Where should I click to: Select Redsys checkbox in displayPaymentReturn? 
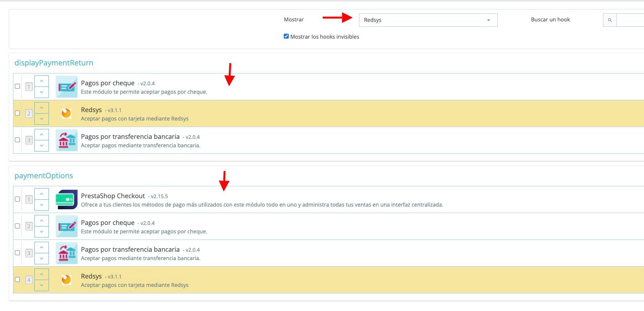pos(17,113)
